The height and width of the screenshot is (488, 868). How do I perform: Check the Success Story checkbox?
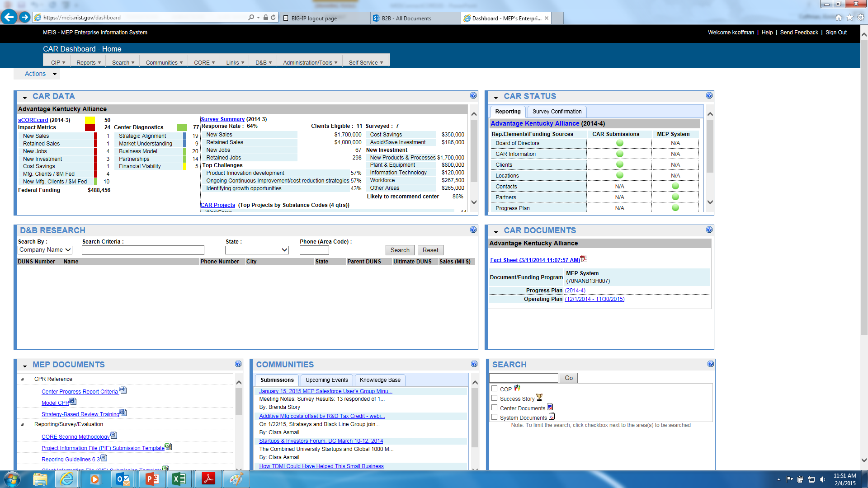pyautogui.click(x=494, y=398)
